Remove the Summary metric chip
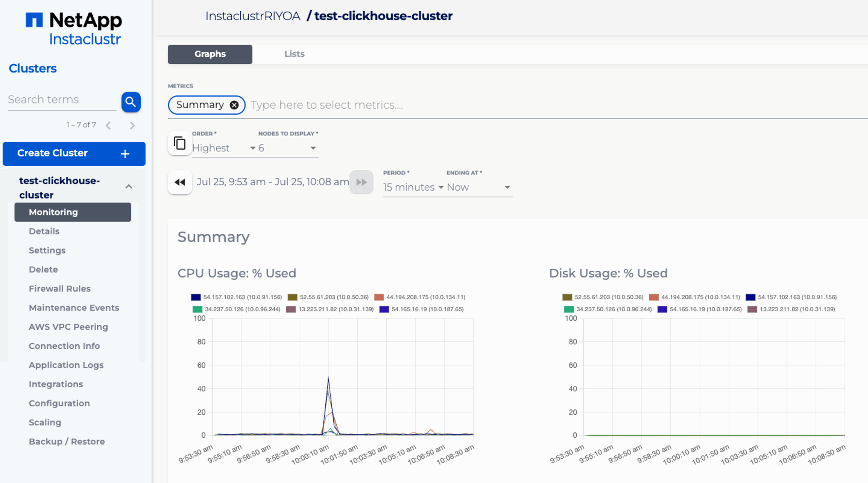 pos(234,105)
